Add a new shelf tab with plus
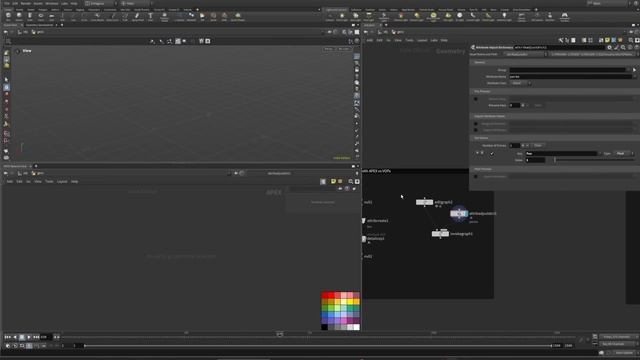Screen dimensions: 640x360 (x=198, y=9)
